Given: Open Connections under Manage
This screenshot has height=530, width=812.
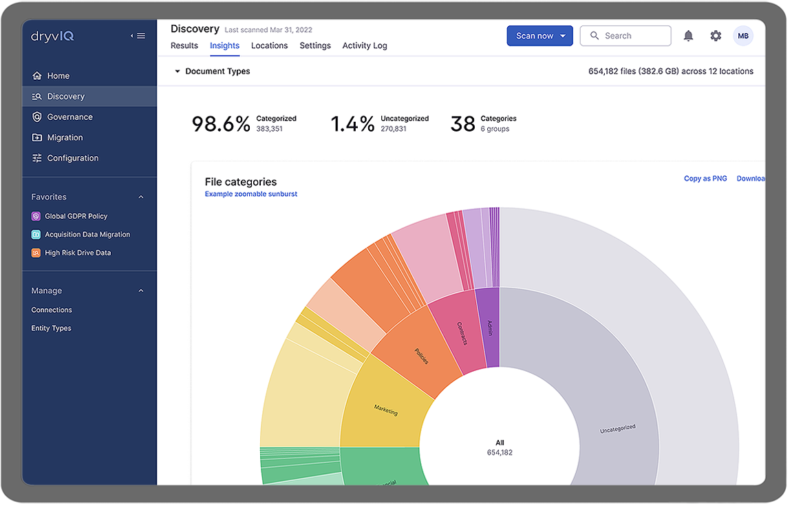Looking at the screenshot, I should click(52, 310).
